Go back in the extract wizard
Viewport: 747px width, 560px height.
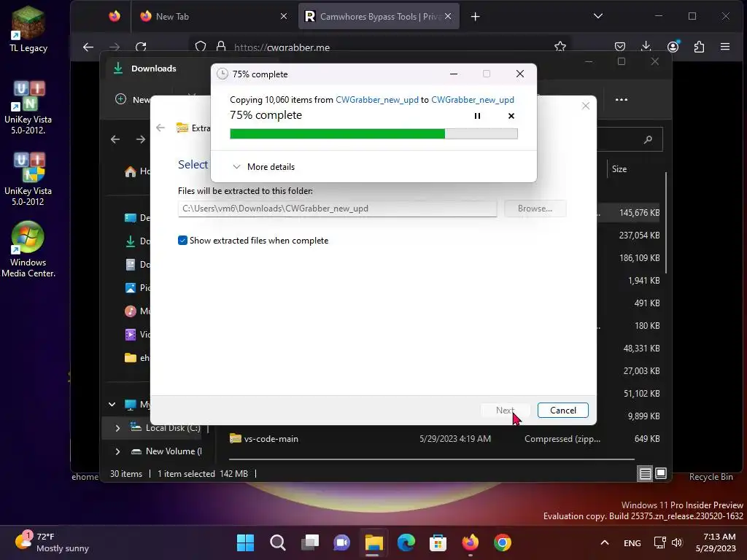click(160, 128)
